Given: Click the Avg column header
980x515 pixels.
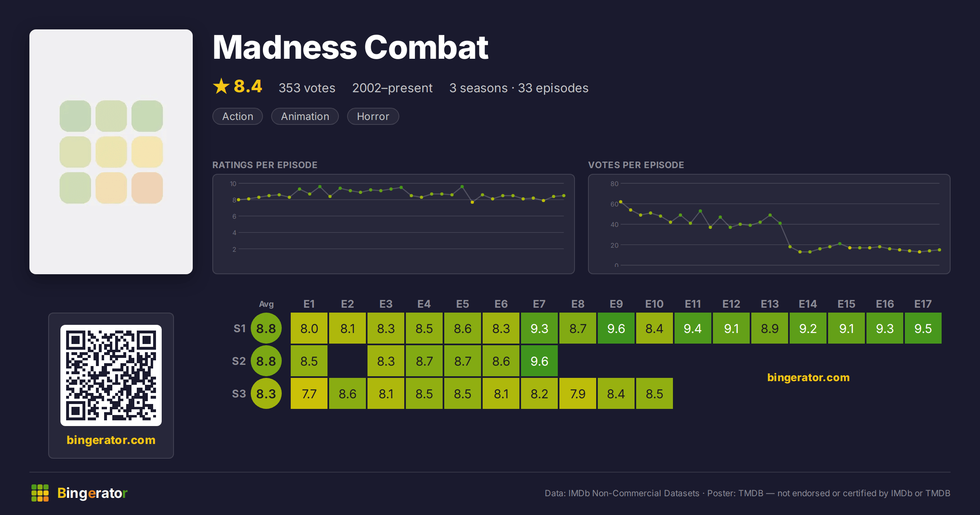Looking at the screenshot, I should tap(266, 304).
